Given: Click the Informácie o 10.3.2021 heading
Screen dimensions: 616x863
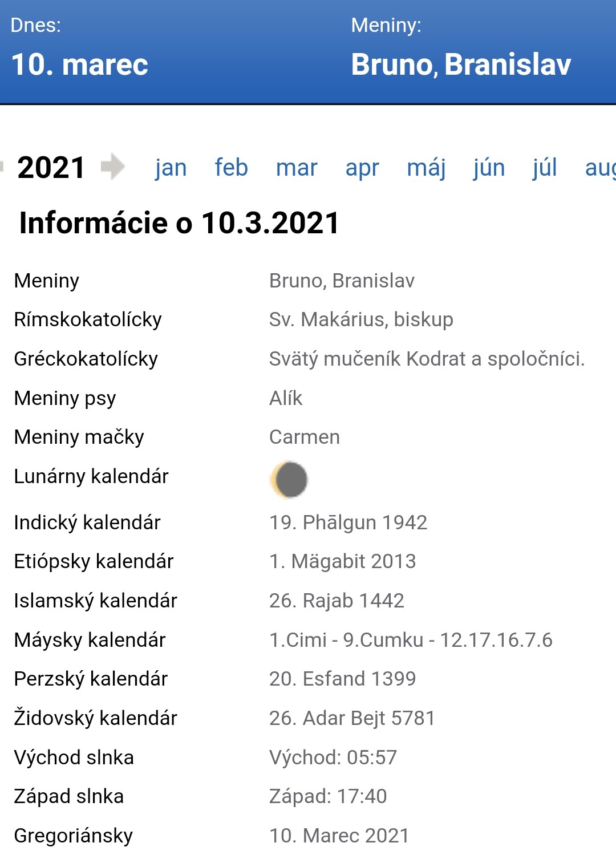Looking at the screenshot, I should 180,222.
